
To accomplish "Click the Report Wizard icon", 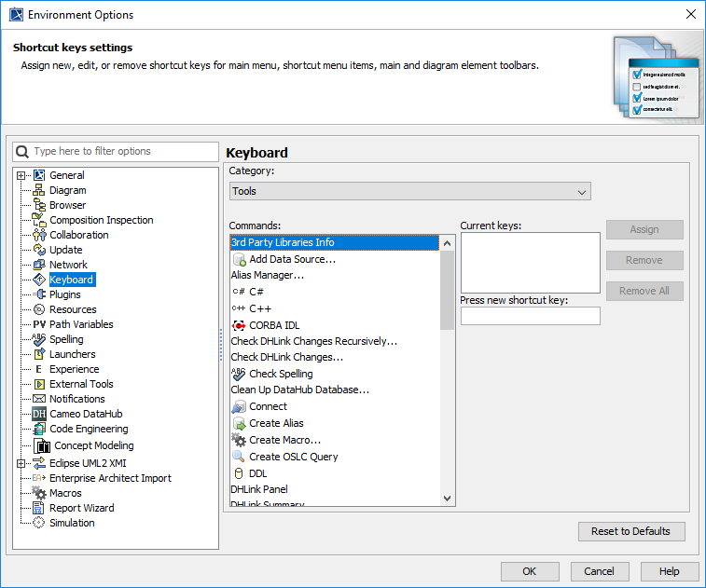I will pyautogui.click(x=39, y=508).
